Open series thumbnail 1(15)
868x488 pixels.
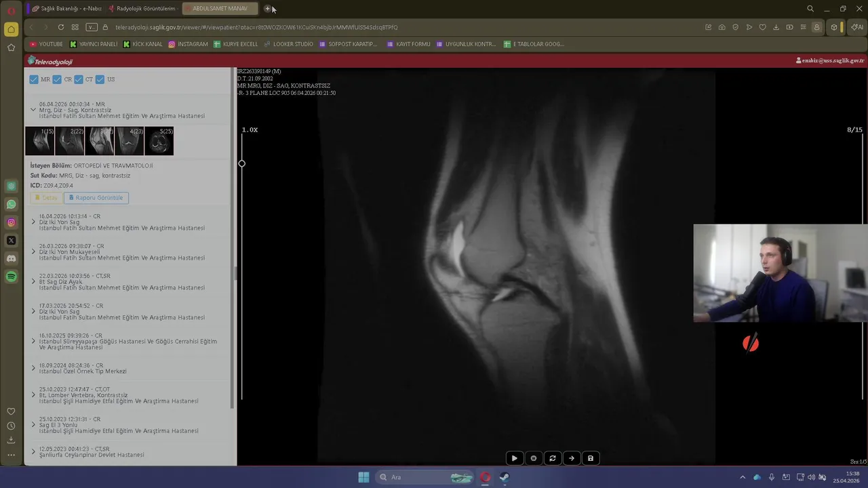pyautogui.click(x=40, y=141)
